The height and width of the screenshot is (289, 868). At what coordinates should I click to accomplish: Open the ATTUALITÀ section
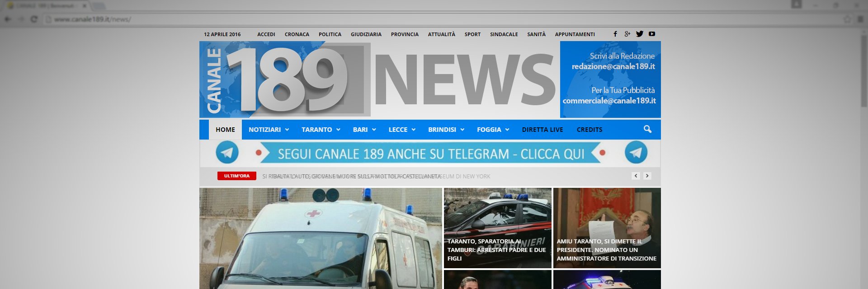(x=442, y=34)
